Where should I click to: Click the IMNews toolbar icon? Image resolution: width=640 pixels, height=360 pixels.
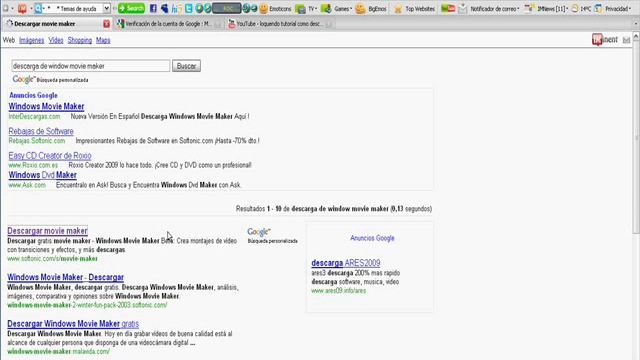[x=529, y=9]
